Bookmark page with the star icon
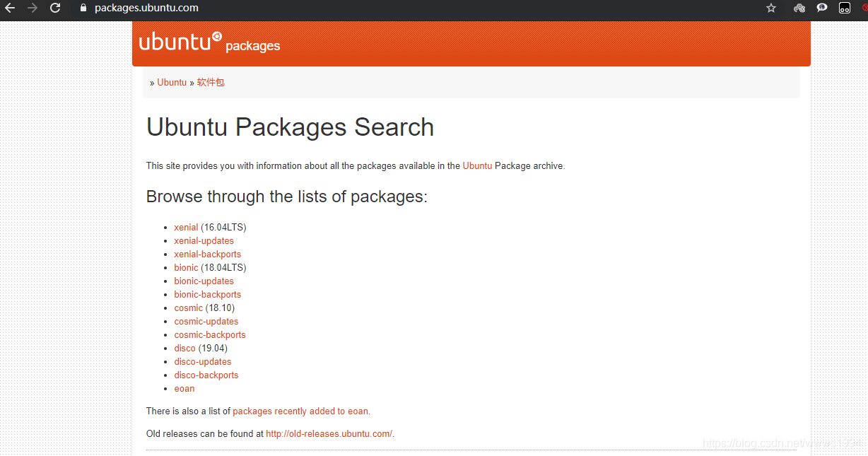The width and height of the screenshot is (868, 456). pyautogui.click(x=771, y=8)
